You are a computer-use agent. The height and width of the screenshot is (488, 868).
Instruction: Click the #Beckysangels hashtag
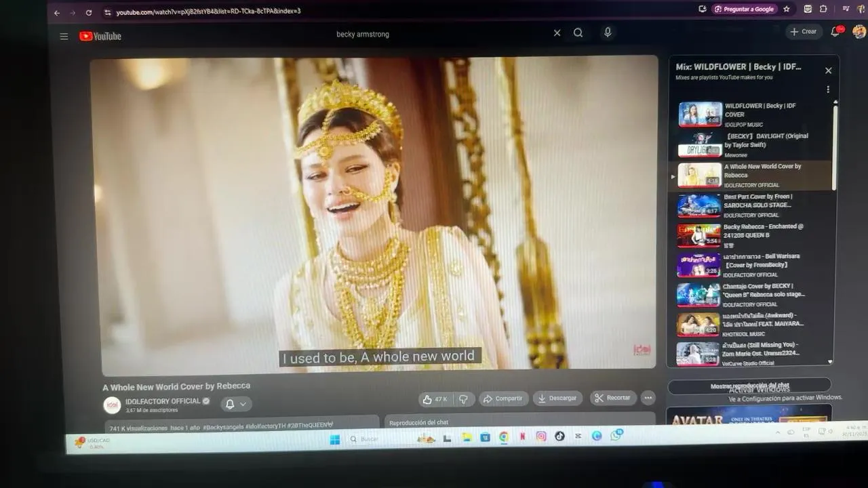[223, 426]
